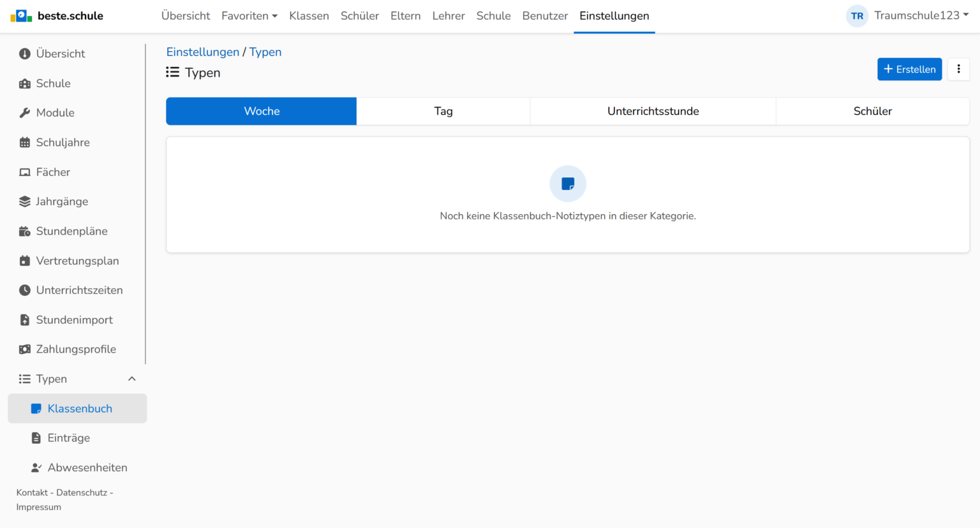Click the Stundenpläne calendar-clock icon

(25, 231)
